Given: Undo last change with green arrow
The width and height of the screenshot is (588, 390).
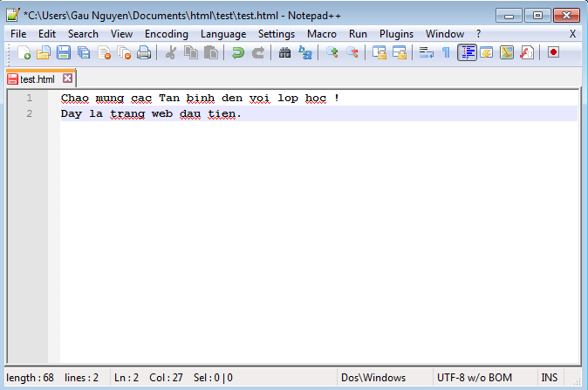Looking at the screenshot, I should (x=238, y=52).
